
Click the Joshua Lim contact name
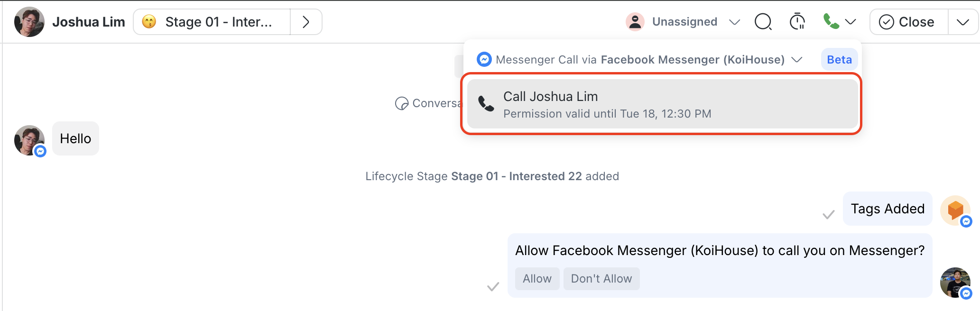pos(89,22)
